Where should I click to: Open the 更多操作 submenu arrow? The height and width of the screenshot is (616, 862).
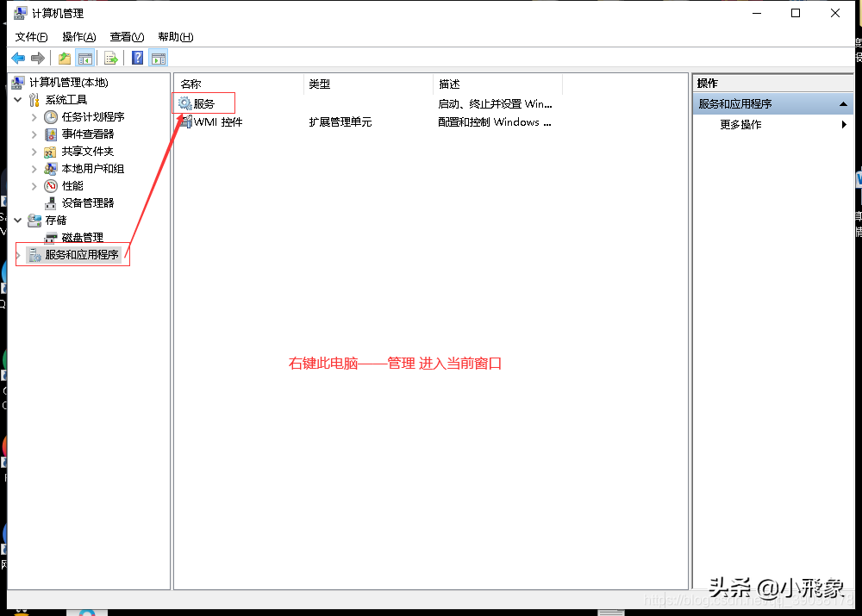click(844, 125)
